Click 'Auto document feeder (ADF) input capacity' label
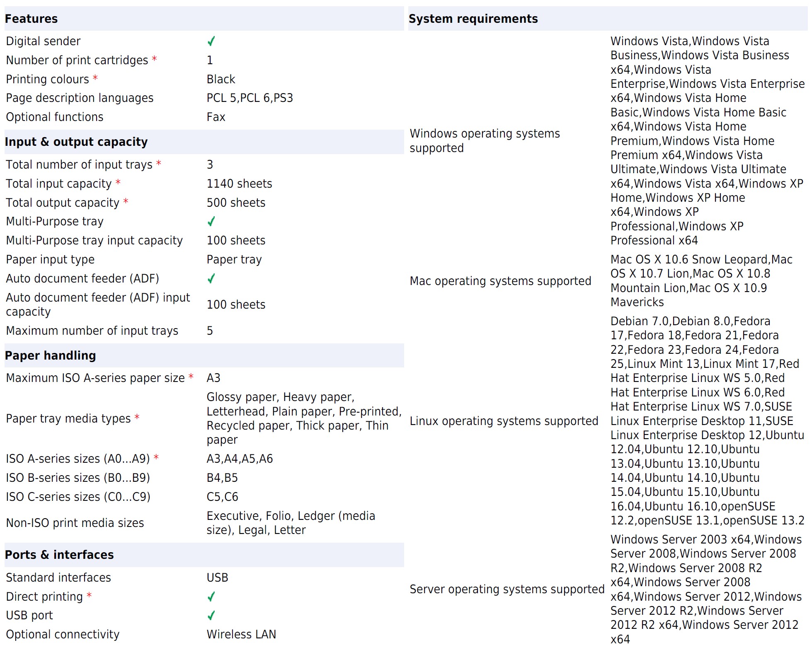Image resolution: width=812 pixels, height=645 pixels. 98,304
